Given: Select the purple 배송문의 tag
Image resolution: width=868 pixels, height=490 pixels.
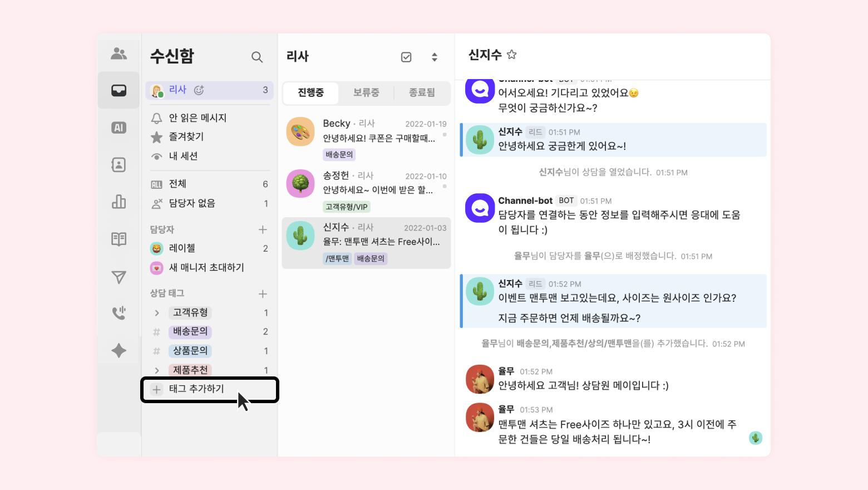Looking at the screenshot, I should 190,331.
